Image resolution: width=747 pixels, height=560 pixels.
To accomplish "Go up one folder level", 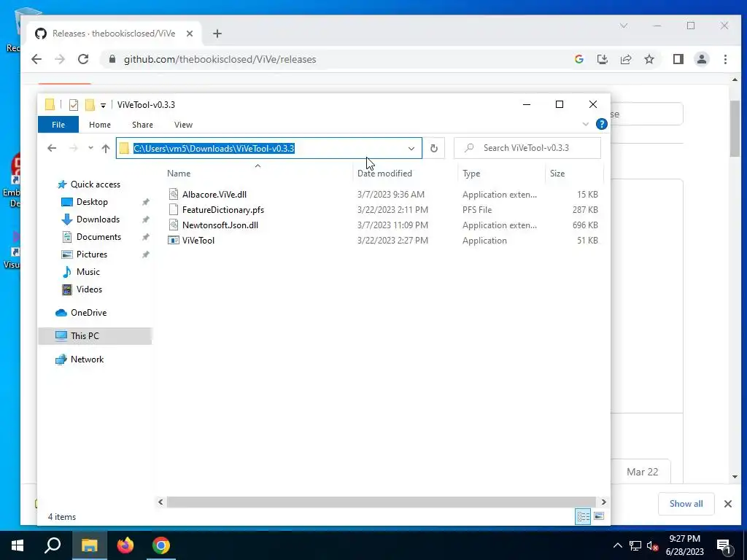I will click(x=106, y=148).
